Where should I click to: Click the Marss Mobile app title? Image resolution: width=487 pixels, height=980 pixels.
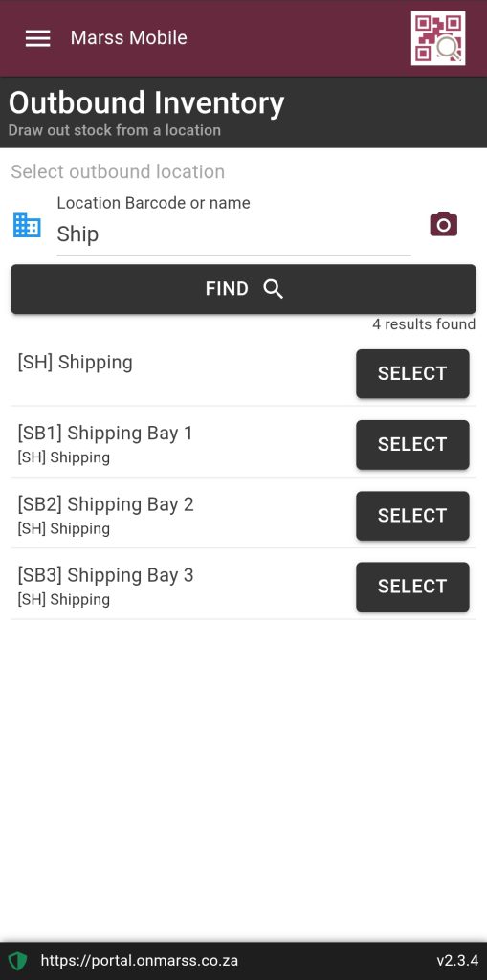click(x=129, y=37)
